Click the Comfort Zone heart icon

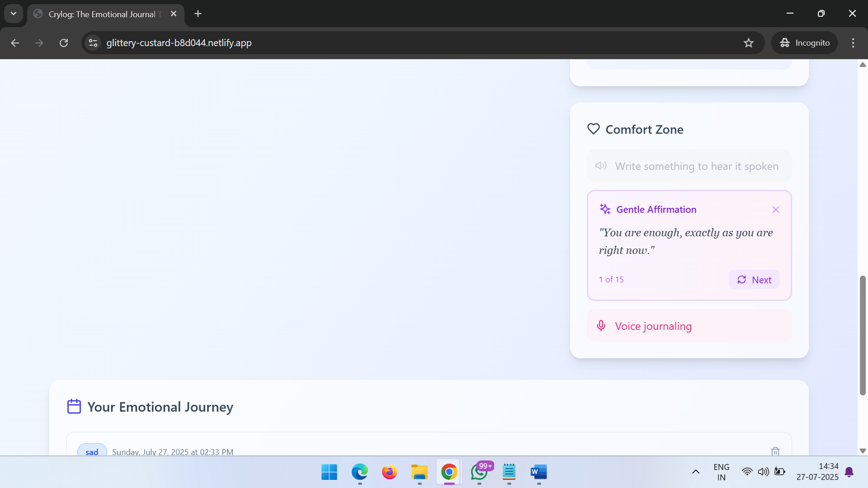(593, 129)
